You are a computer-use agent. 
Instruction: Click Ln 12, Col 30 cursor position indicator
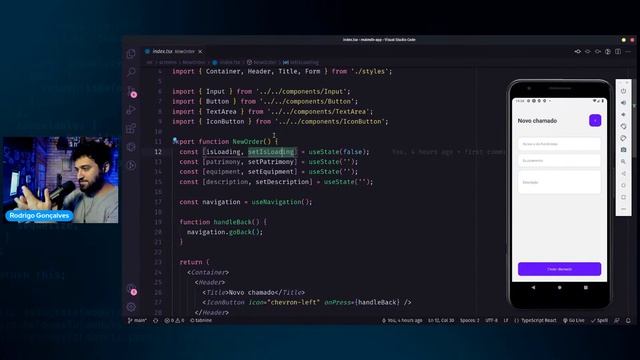tap(441, 320)
